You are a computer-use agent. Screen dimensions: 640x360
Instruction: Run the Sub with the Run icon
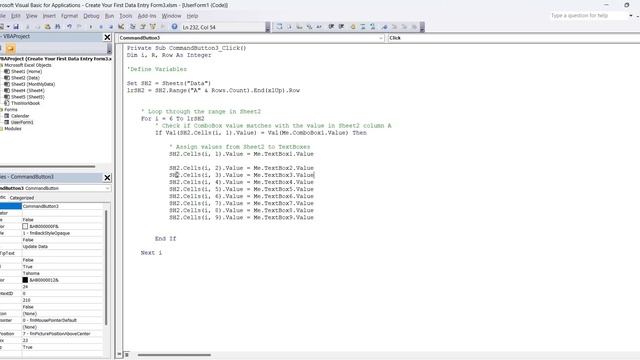coord(90,27)
